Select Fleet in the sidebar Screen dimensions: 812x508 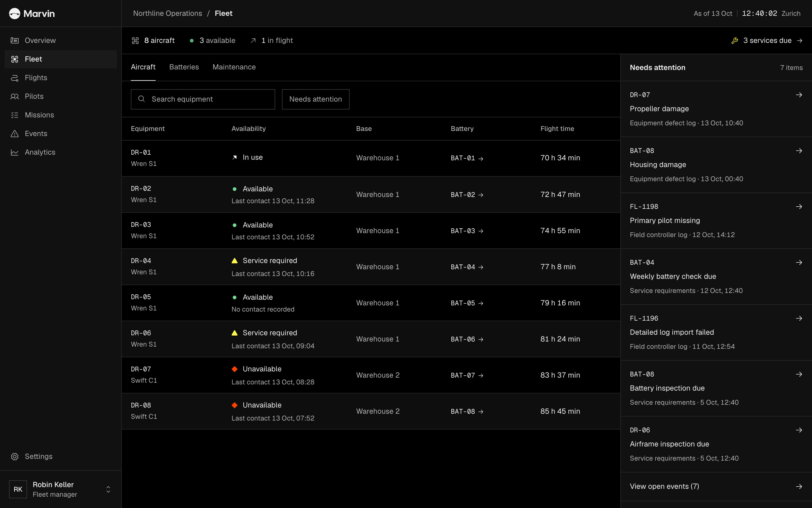point(60,59)
